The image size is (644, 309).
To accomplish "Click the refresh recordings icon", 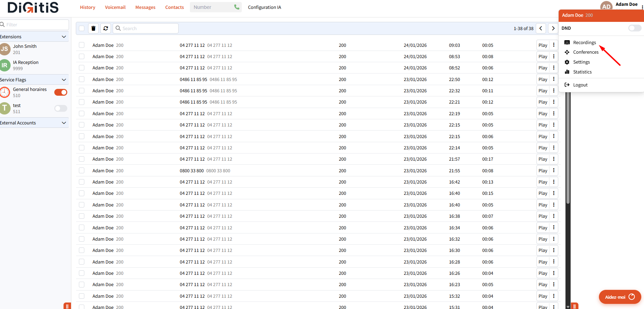I will click(106, 28).
